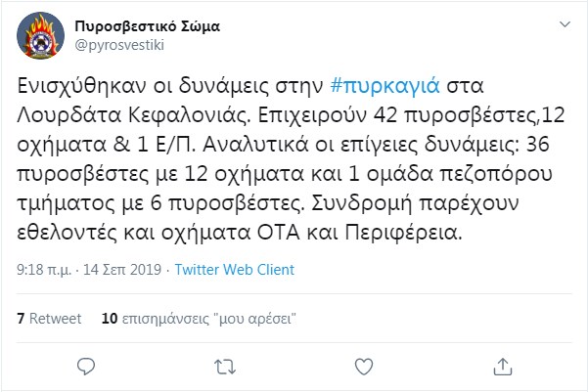Open the 9:18 π.μ. timestamp
The width and height of the screenshot is (588, 392).
44,270
